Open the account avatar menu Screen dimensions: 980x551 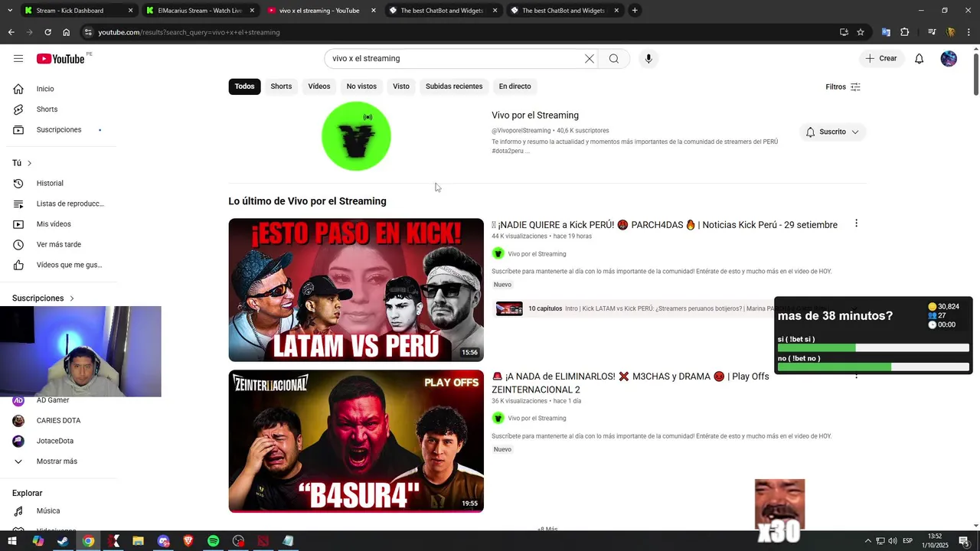click(949, 59)
